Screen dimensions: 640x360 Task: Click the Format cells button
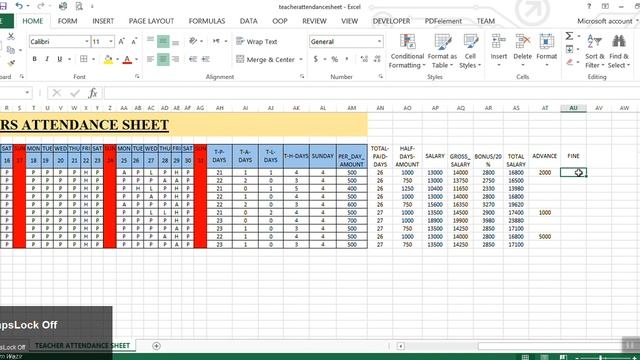(x=546, y=51)
